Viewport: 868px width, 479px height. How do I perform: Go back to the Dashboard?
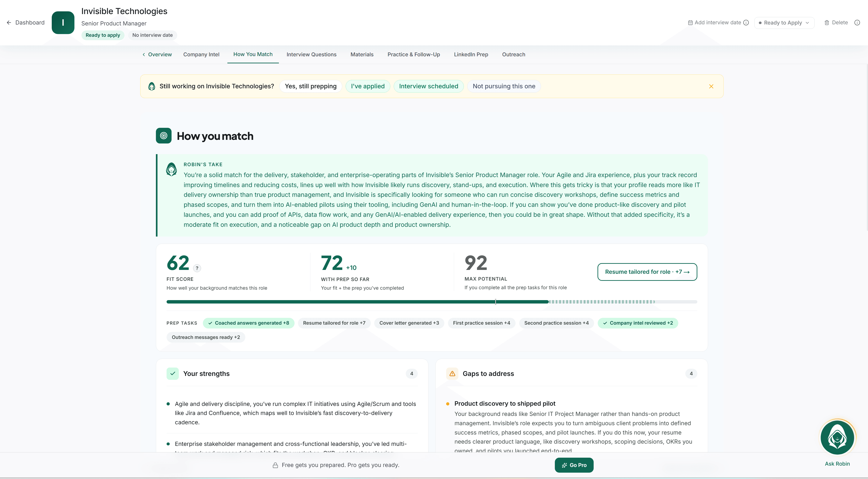[25, 22]
